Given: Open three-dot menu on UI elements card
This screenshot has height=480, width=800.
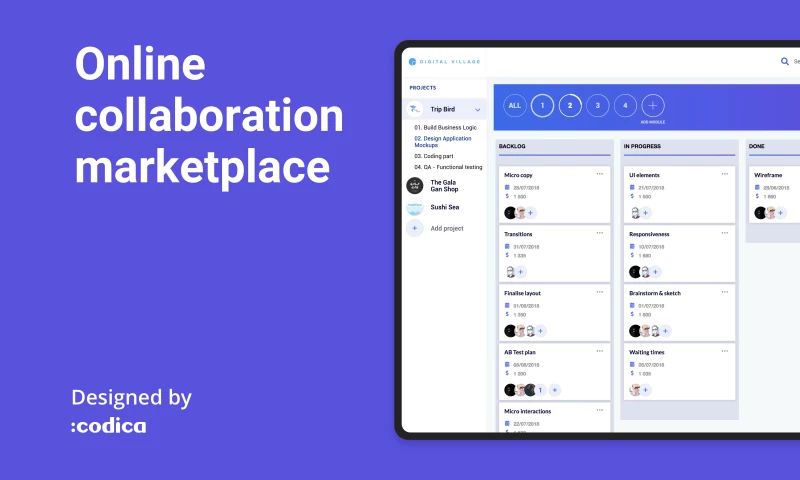Looking at the screenshot, I should coord(724,174).
